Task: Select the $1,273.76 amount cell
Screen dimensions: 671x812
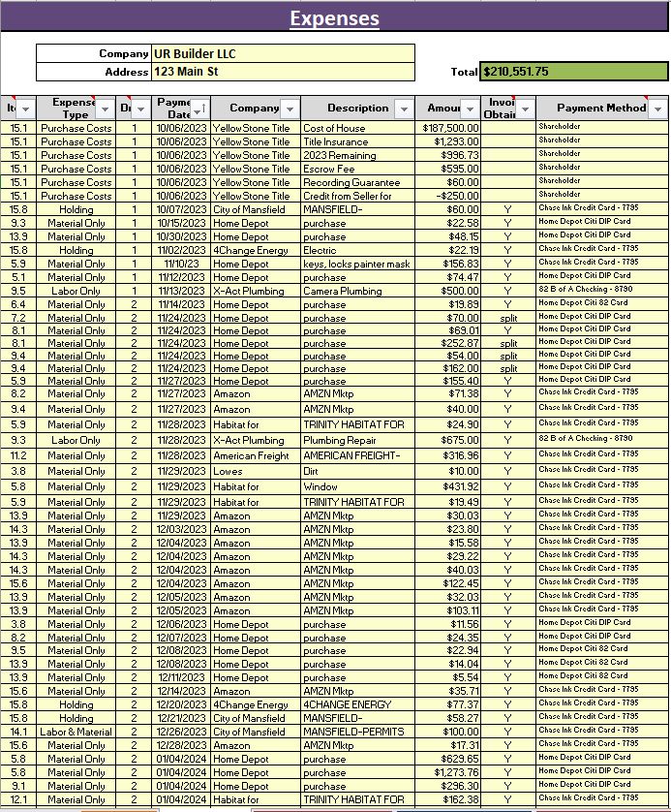Action: [448, 772]
